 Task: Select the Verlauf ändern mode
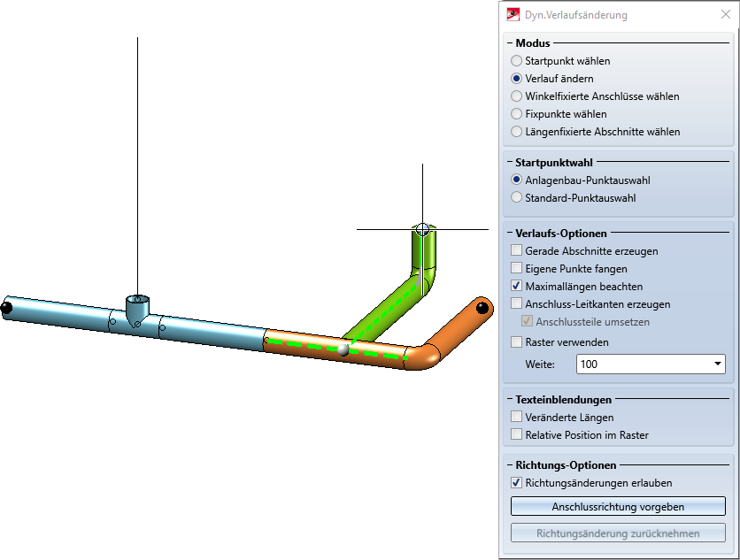point(516,79)
